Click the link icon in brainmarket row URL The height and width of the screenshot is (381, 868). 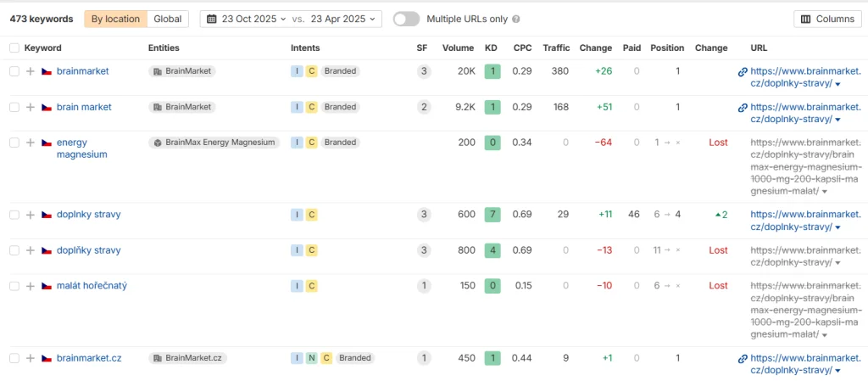pyautogui.click(x=743, y=71)
